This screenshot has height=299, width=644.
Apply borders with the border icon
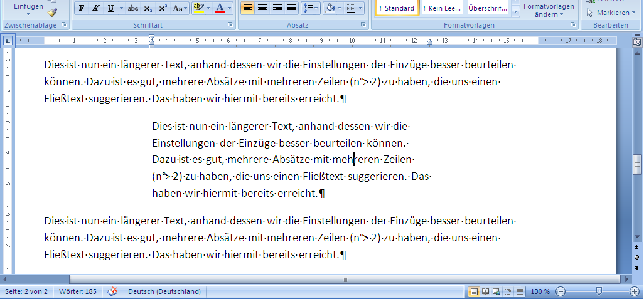[x=351, y=8]
